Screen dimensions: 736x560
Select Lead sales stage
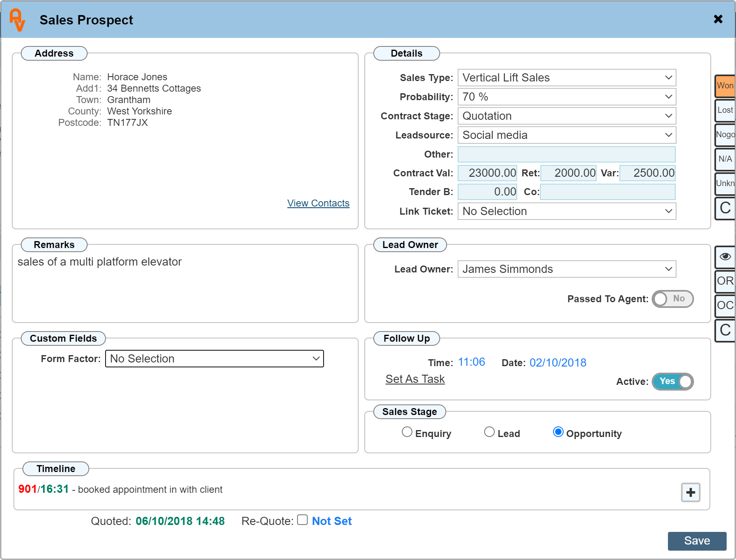489,432
